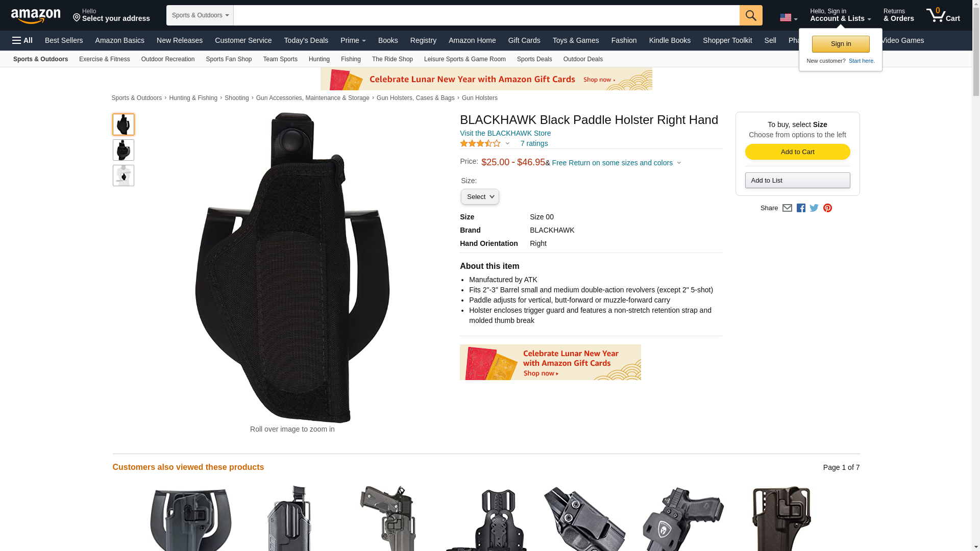Expand the star rating breakdown chevron
The image size is (980, 551).
pos(507,144)
